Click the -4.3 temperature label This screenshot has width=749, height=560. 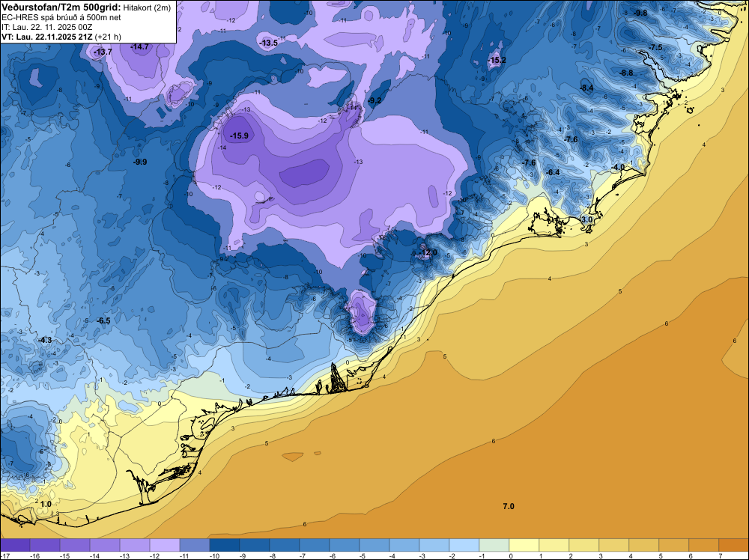coord(45,340)
